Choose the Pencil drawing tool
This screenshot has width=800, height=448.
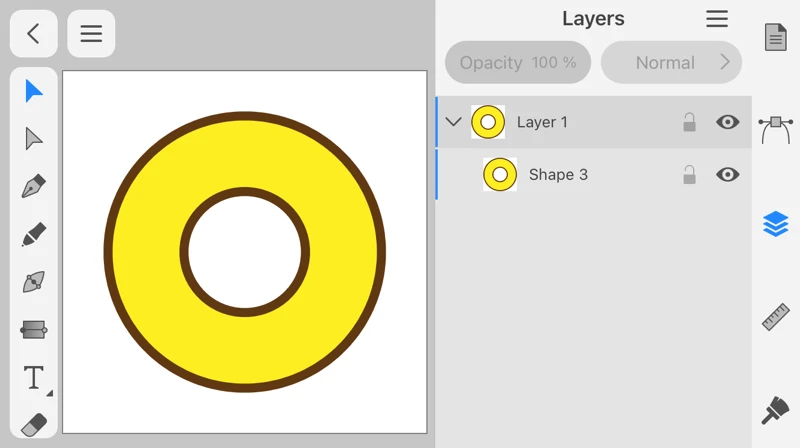[x=34, y=235]
